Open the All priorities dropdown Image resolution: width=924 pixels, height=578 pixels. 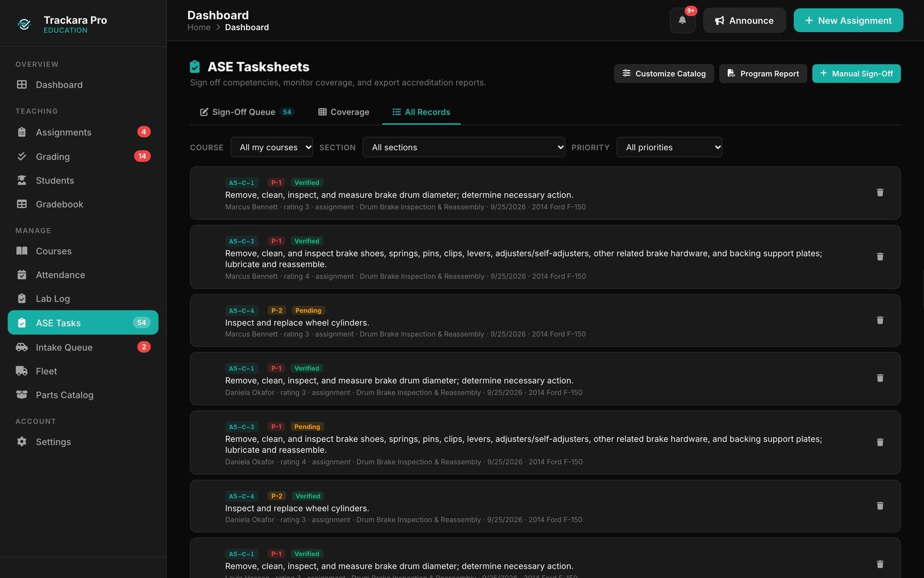(x=669, y=147)
